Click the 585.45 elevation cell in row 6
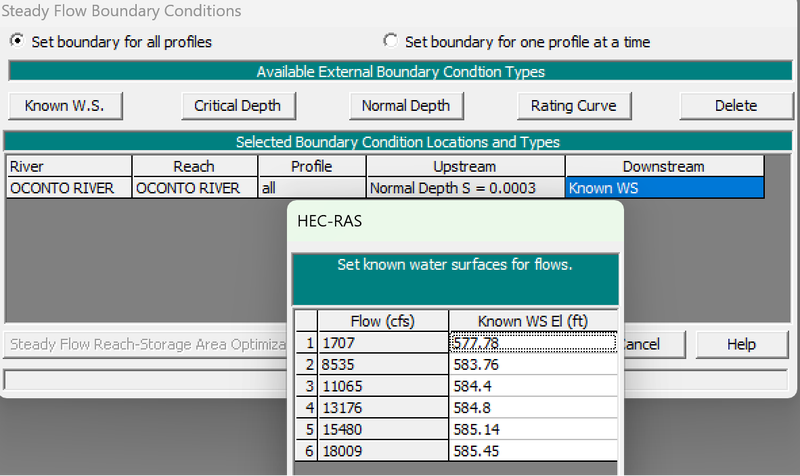The image size is (800, 476). click(x=532, y=451)
